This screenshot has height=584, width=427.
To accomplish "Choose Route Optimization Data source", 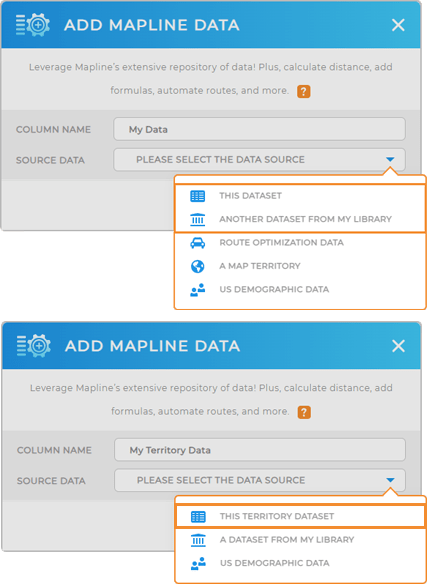I will [x=300, y=243].
